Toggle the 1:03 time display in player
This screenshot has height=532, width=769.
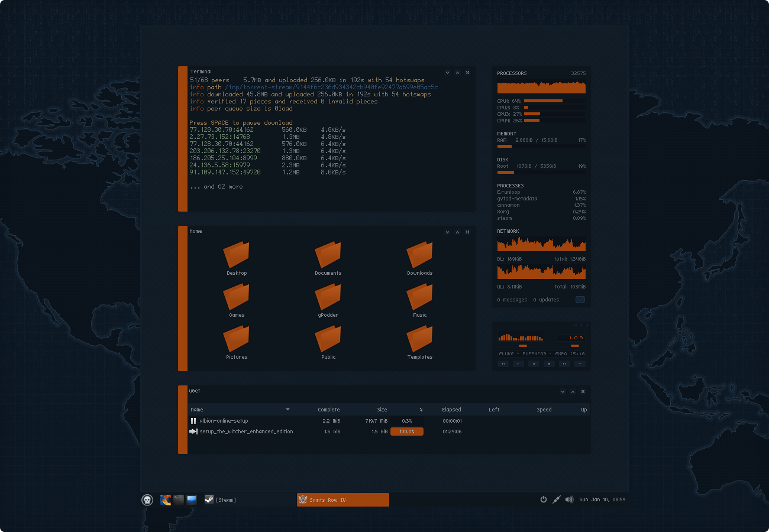pyautogui.click(x=571, y=338)
